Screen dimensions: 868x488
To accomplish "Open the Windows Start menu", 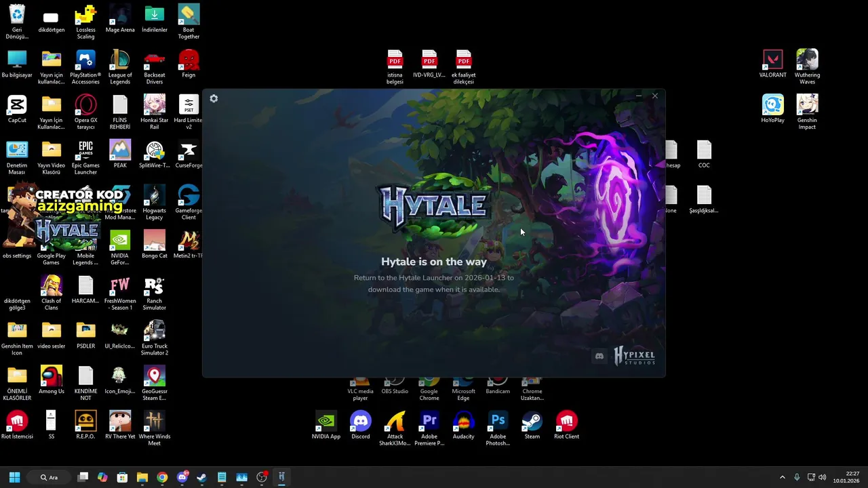I will coord(14,477).
